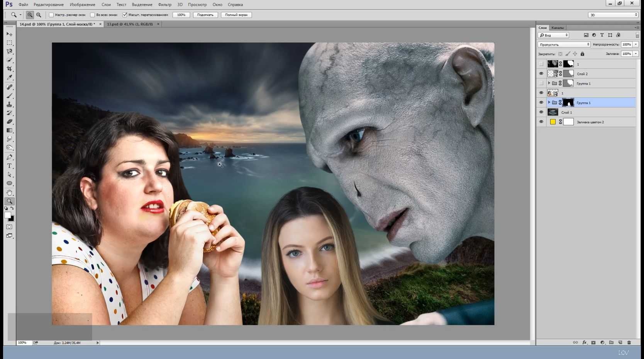Lock all with the padlock icon
The height and width of the screenshot is (359, 644).
pyautogui.click(x=582, y=54)
